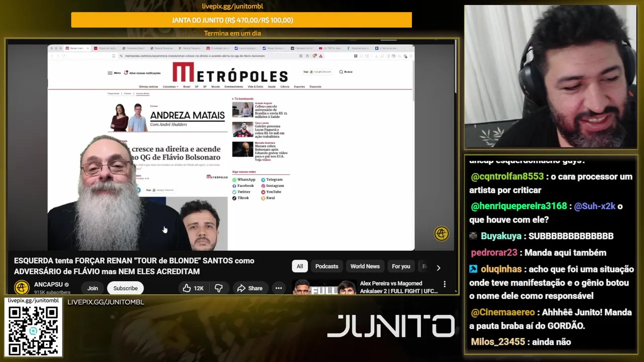Click the livepix.gg/junitombl link at top
This screenshot has height=362, width=644.
[232, 6]
